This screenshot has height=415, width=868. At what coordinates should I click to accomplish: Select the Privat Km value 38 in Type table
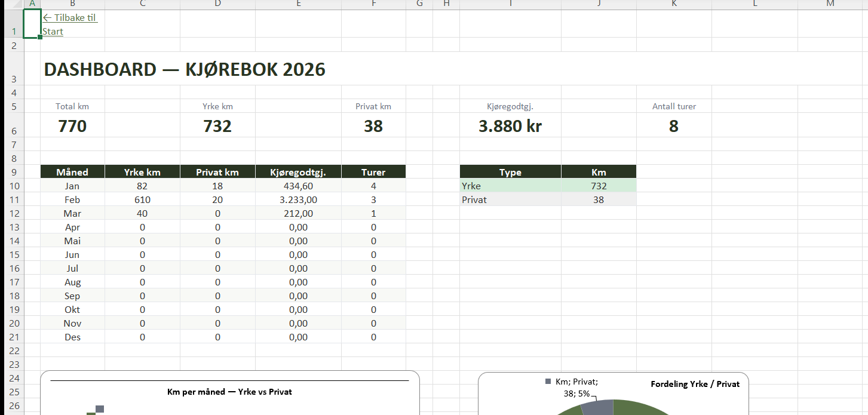tap(599, 199)
